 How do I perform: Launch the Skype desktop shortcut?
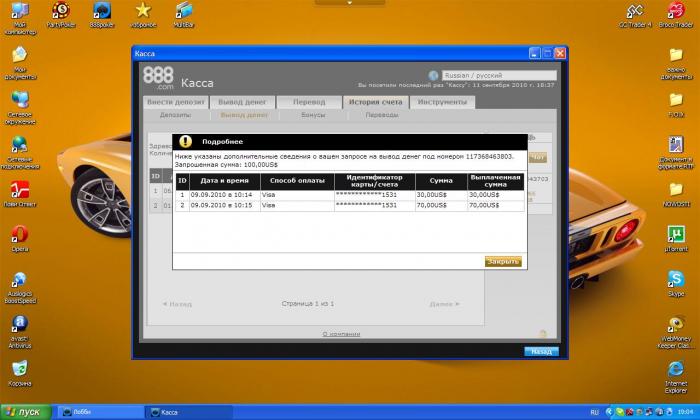coord(676,283)
